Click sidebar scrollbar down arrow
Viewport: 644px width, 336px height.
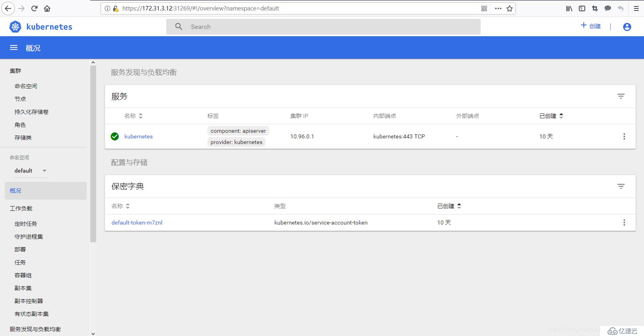(x=93, y=333)
